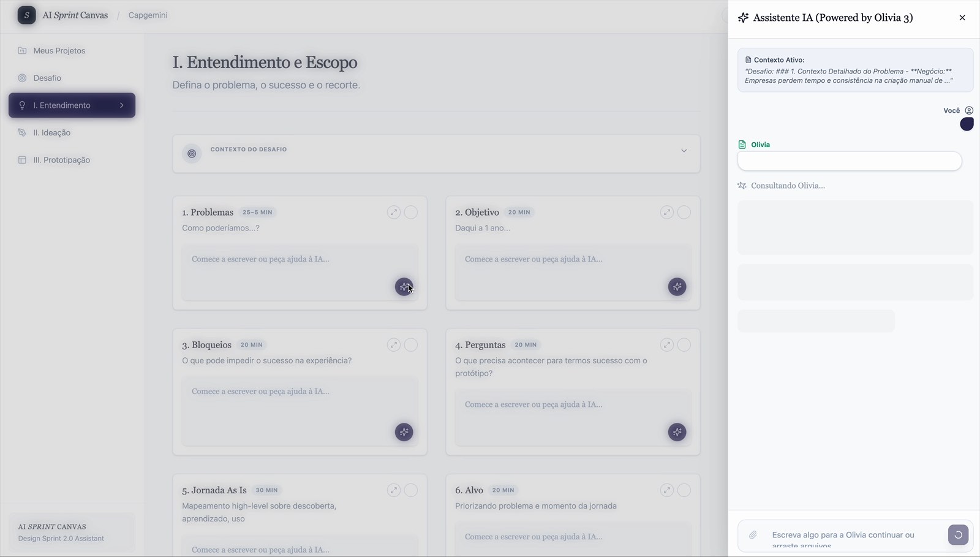Click the sparkle icon in the assistant header
Viewport: 980px width, 557px height.
pyautogui.click(x=743, y=18)
